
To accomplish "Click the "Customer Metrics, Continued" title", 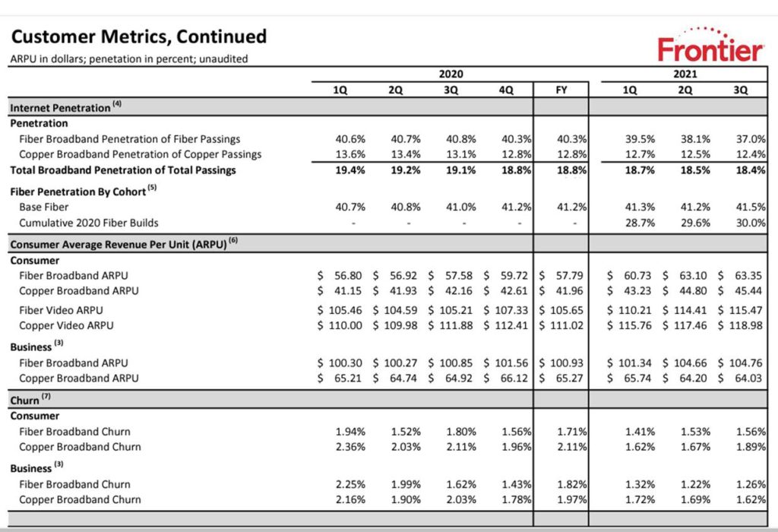I will pos(139,36).
